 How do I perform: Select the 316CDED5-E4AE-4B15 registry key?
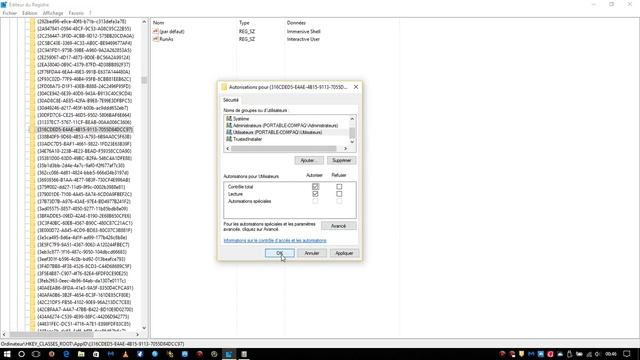pyautogui.click(x=85, y=129)
